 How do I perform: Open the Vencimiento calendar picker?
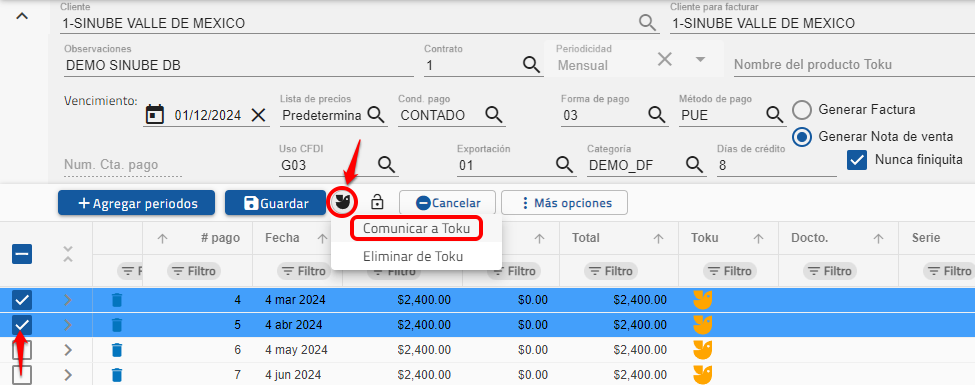tap(154, 114)
